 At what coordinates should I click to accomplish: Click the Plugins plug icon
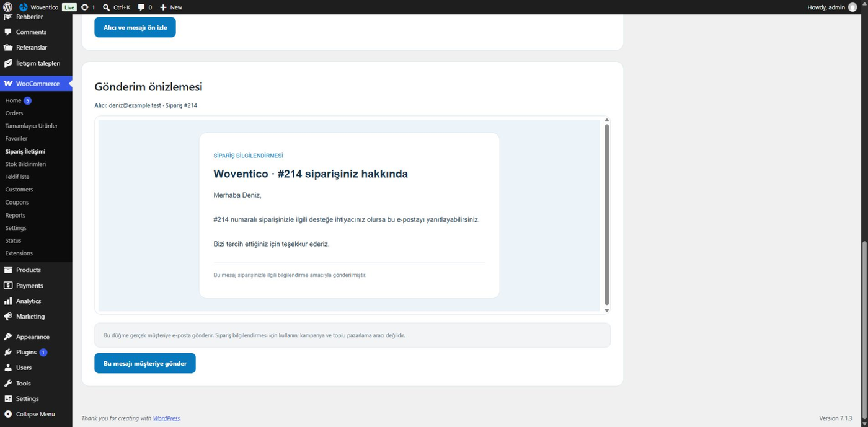pyautogui.click(x=8, y=353)
